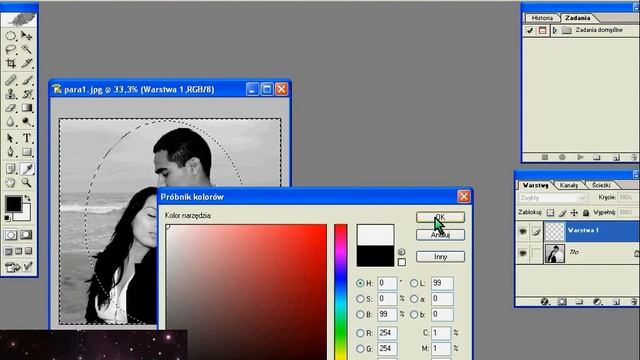Select the R radio button
The image size is (640, 360).
360,333
